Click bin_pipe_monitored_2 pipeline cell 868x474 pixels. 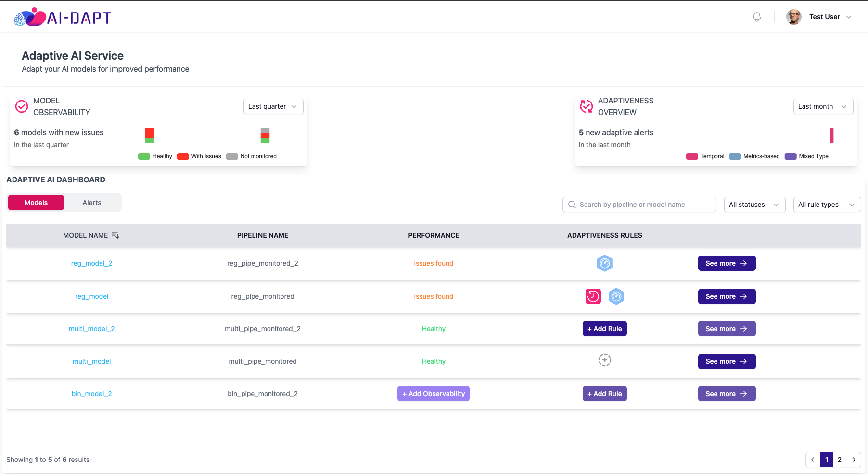(x=263, y=394)
